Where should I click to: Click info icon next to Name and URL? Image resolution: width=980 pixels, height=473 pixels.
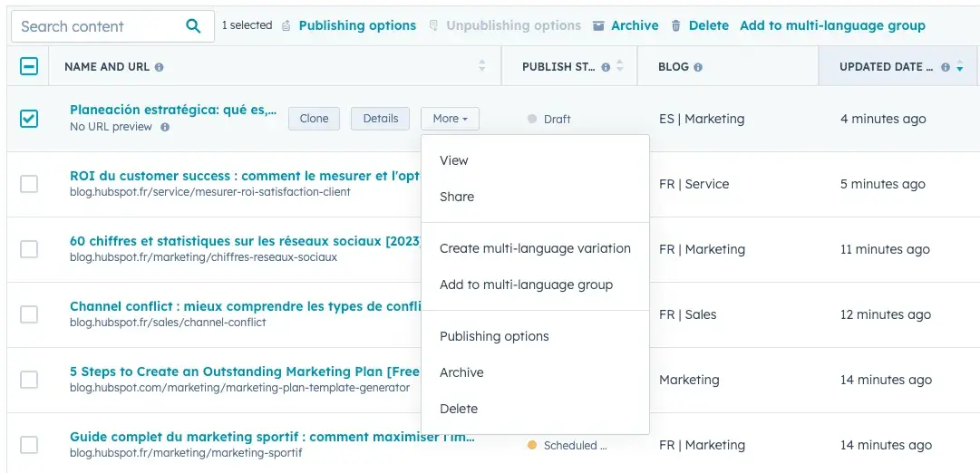160,67
